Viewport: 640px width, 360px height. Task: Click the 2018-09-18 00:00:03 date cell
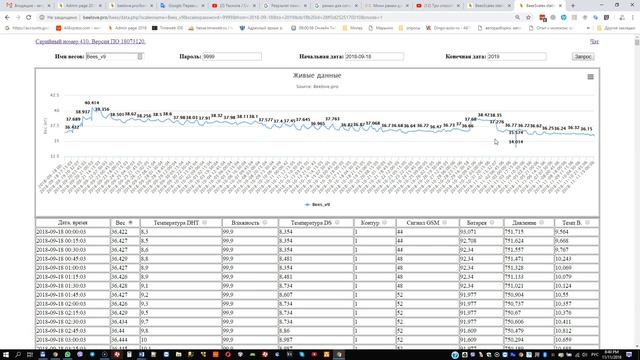[x=73, y=232]
